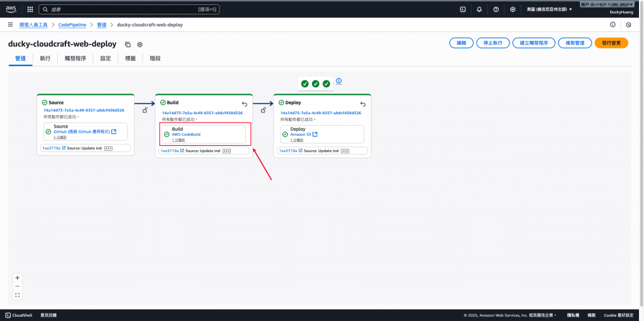The height and width of the screenshot is (321, 644).
Task: Open the AWS CodeBuild action link
Action: click(186, 134)
